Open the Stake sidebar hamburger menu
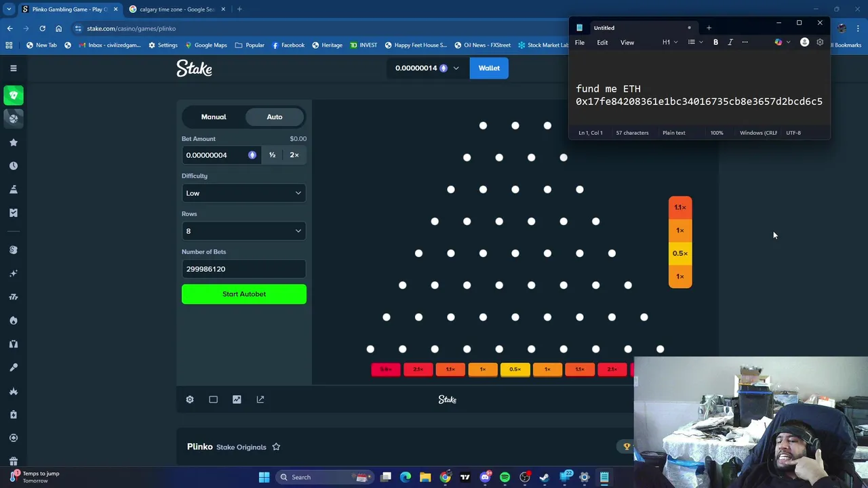The height and width of the screenshot is (488, 868). [x=13, y=68]
